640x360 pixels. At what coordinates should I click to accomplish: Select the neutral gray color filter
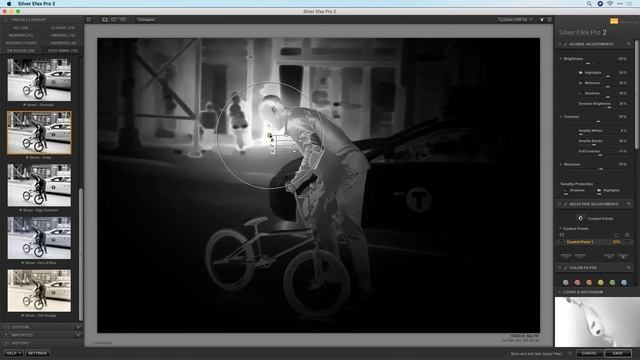[566, 282]
